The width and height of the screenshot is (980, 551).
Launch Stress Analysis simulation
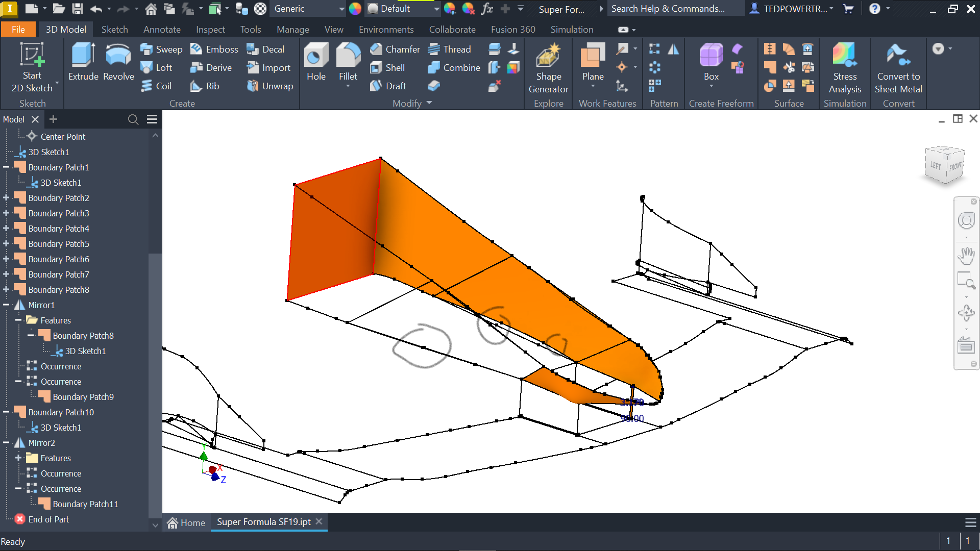coord(845,68)
